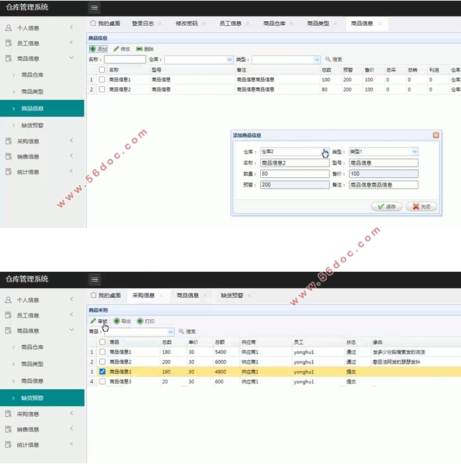
Task: Click the home icon of 我的桌面 on the 商品采购 screen
Action: (93, 295)
